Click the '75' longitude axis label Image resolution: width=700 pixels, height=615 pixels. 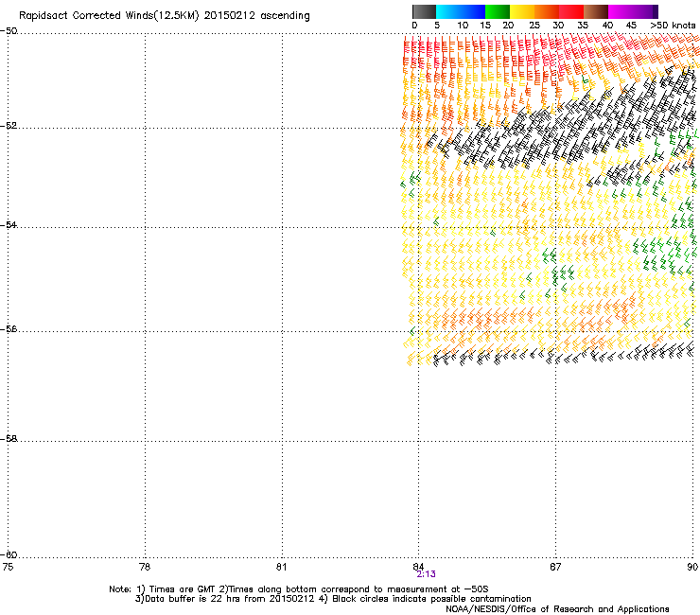pos(8,567)
